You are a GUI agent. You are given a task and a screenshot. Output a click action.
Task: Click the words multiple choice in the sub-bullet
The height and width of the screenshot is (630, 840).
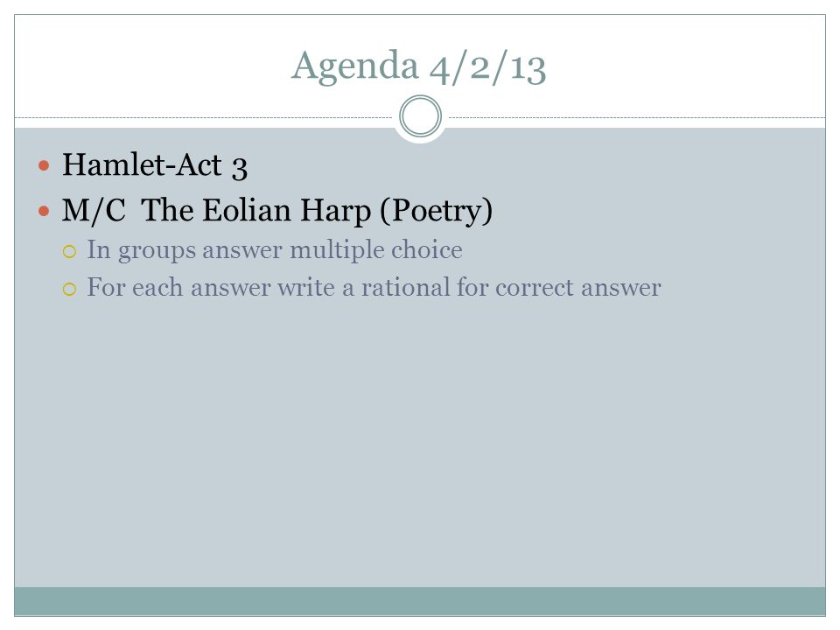coord(376,250)
